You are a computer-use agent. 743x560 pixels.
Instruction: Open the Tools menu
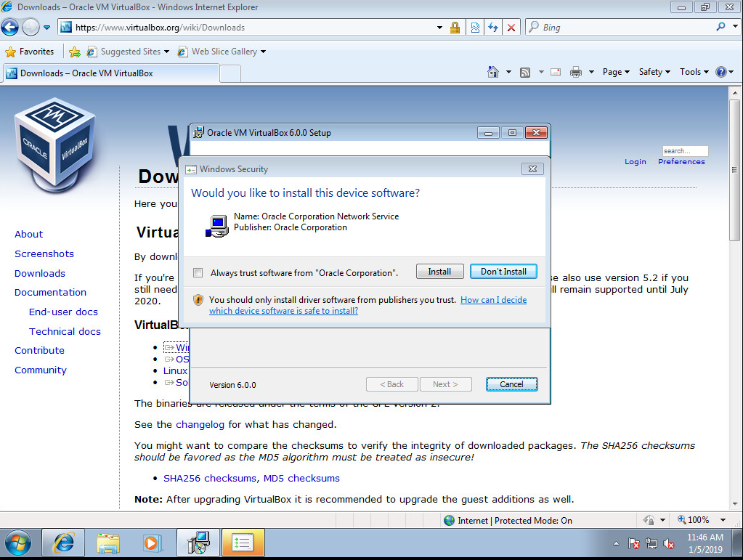694,72
